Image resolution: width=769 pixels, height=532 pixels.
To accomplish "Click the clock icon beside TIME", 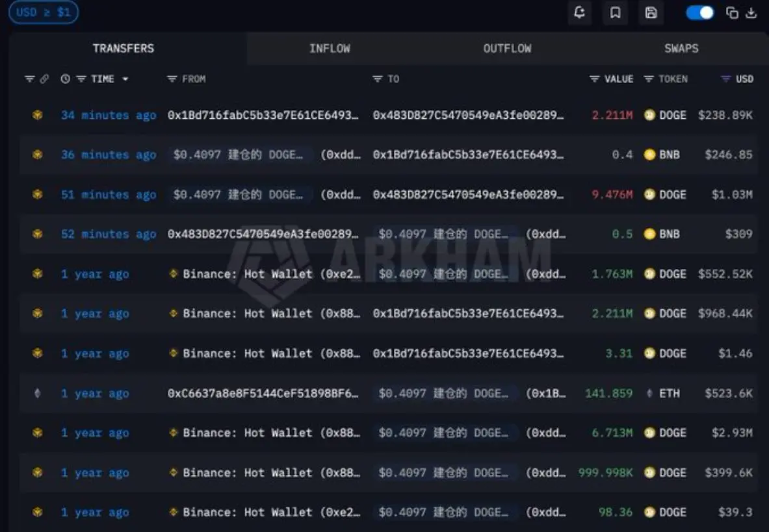I will tap(65, 79).
